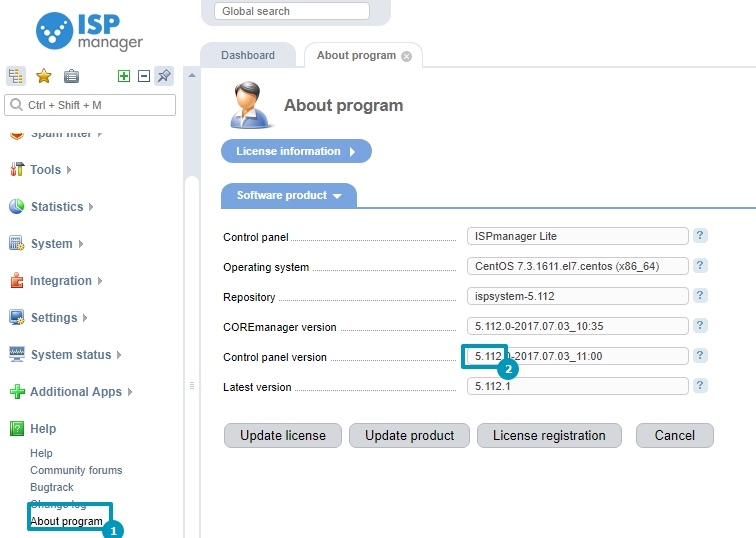The image size is (756, 538).
Task: Show help for Control panel version field
Action: [700, 356]
